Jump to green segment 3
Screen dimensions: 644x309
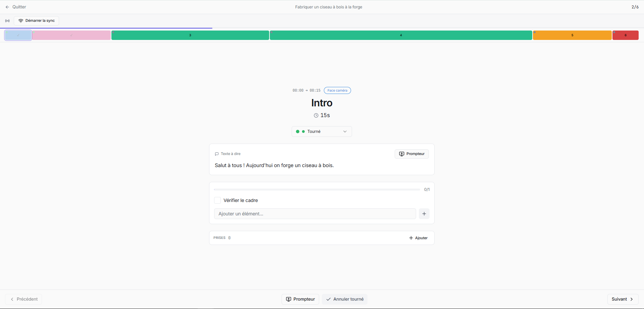tap(190, 35)
